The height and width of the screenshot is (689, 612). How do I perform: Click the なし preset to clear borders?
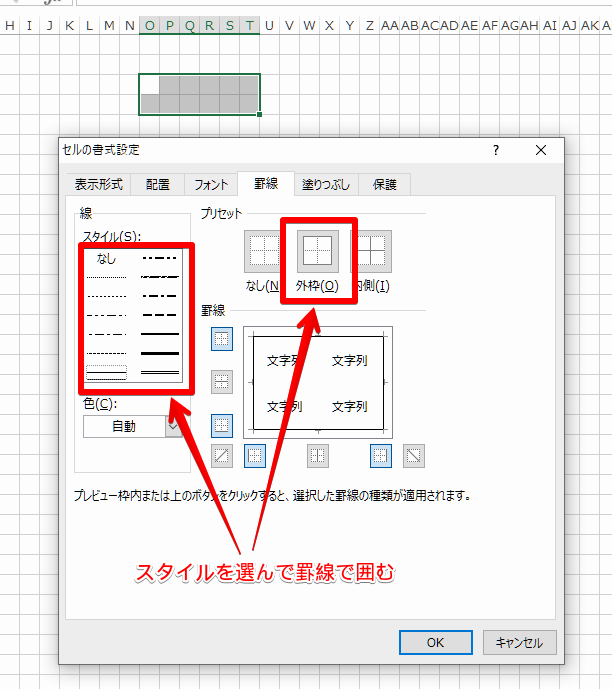pyautogui.click(x=262, y=251)
